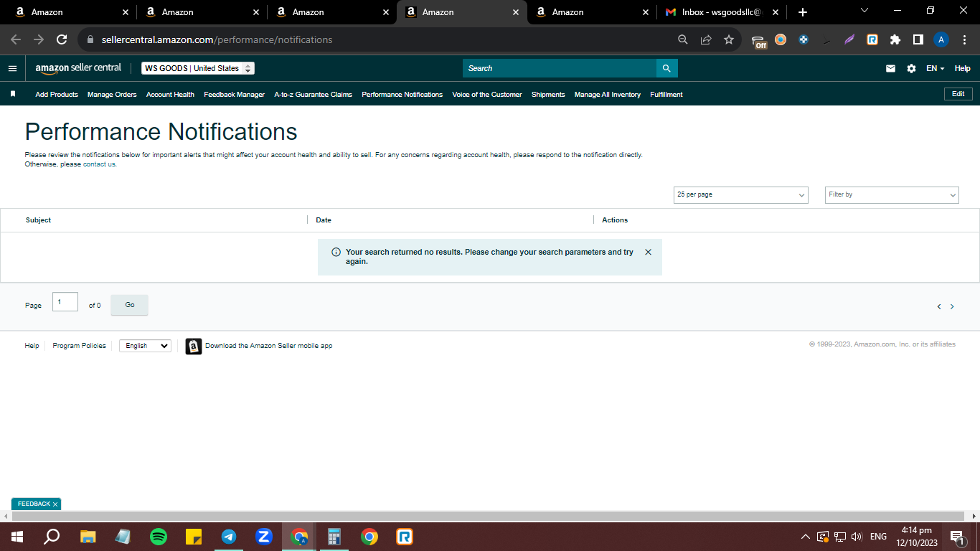Open the Help link in header

[962, 68]
